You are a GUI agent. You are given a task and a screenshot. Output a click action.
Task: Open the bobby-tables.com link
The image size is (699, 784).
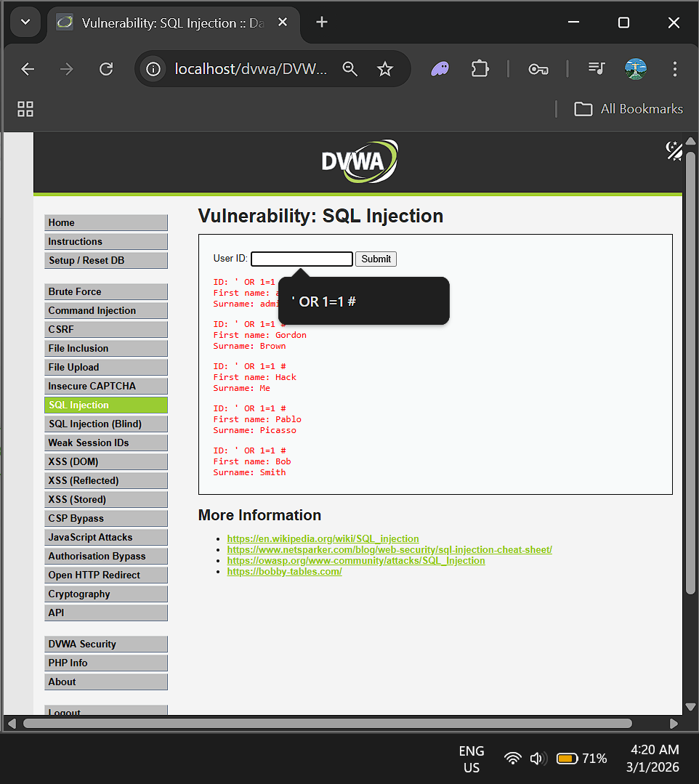coord(285,572)
